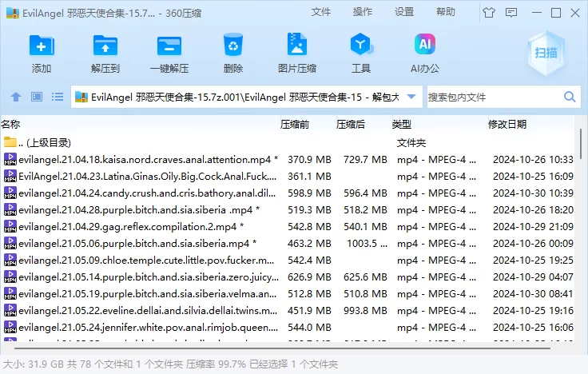Click the 360压缩 app icon in title bar

click(13, 13)
